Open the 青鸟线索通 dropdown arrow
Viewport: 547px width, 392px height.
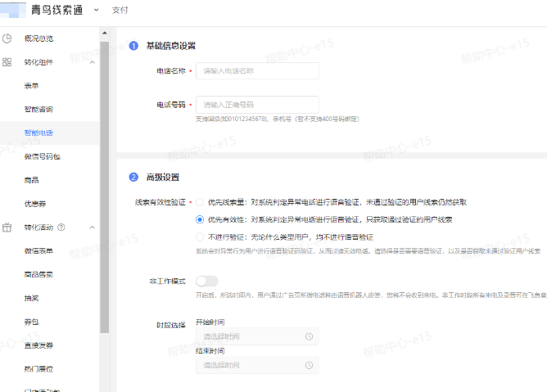(97, 10)
